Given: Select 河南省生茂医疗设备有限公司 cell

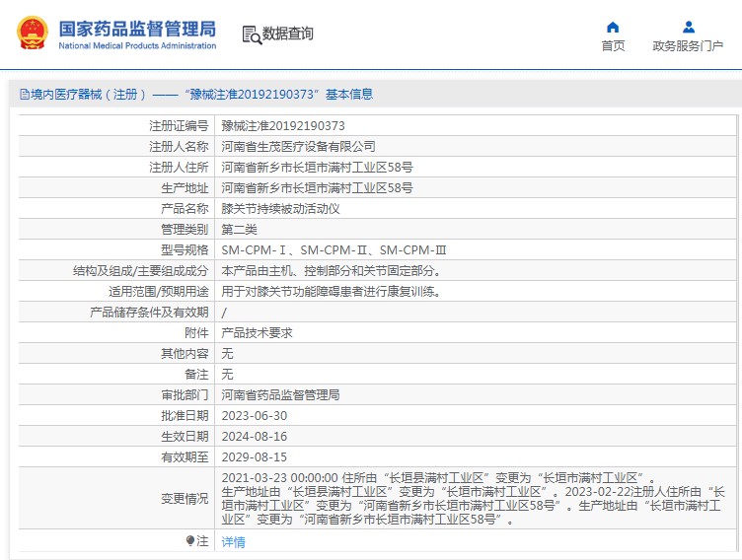Looking at the screenshot, I should [298, 147].
